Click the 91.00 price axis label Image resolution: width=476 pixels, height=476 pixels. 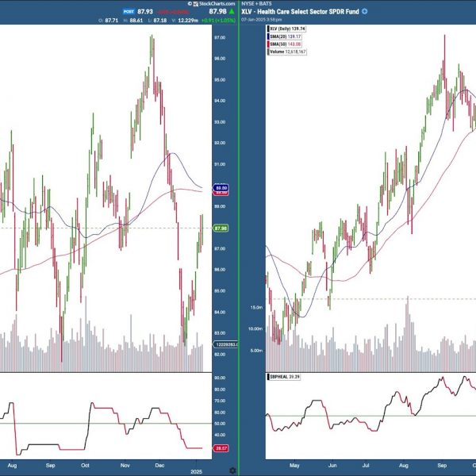pyautogui.click(x=220, y=164)
